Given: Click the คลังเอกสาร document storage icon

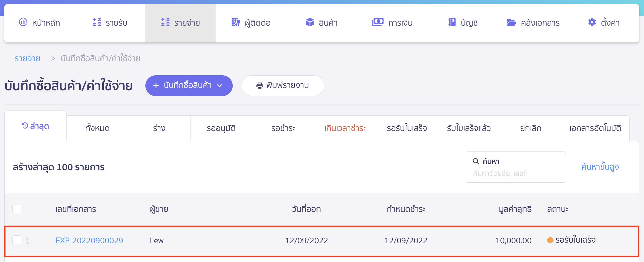Looking at the screenshot, I should pyautogui.click(x=512, y=22).
